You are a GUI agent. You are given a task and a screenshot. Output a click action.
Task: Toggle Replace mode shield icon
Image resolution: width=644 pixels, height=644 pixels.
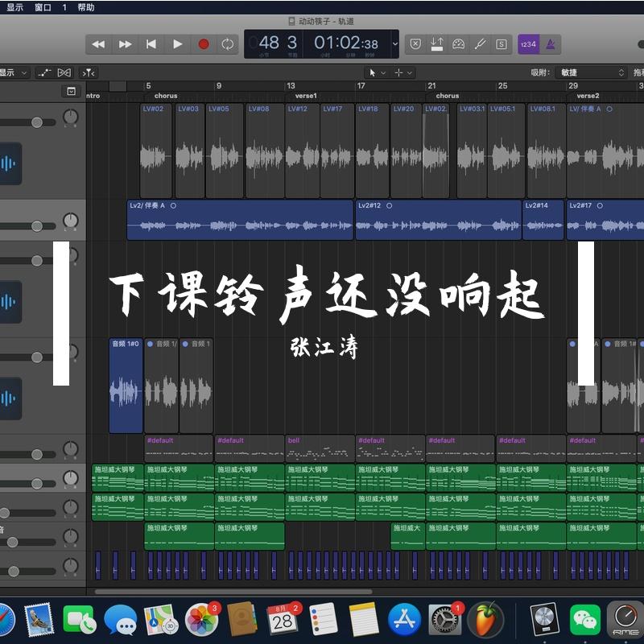pyautogui.click(x=415, y=44)
